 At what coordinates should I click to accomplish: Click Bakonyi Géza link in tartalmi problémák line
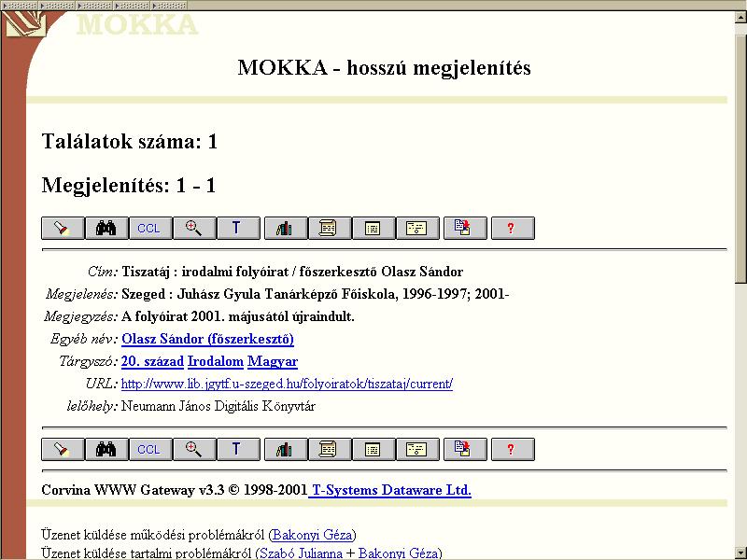[x=399, y=553]
